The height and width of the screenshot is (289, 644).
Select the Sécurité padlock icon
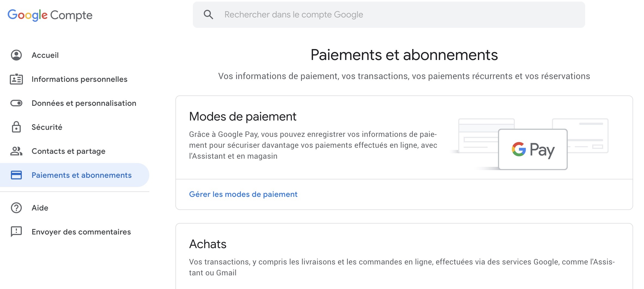coord(16,127)
